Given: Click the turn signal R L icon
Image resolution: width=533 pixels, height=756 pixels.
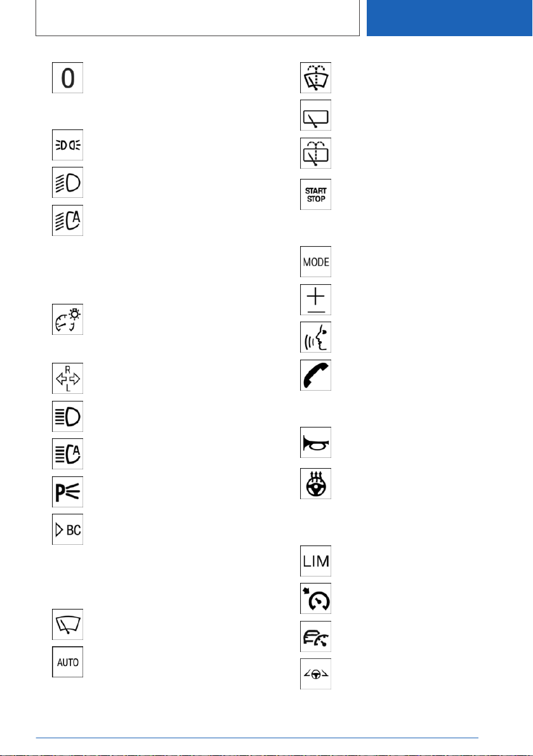Looking at the screenshot, I should [67, 379].
